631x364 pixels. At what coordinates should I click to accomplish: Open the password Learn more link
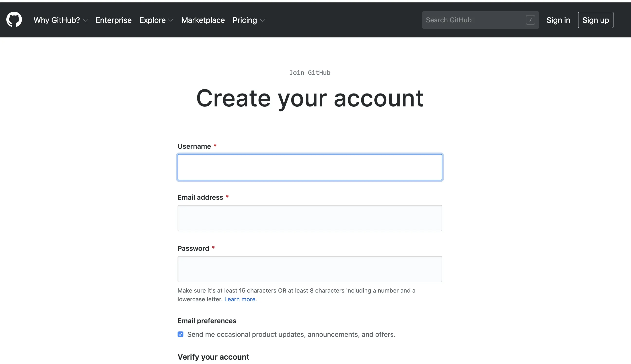tap(240, 299)
